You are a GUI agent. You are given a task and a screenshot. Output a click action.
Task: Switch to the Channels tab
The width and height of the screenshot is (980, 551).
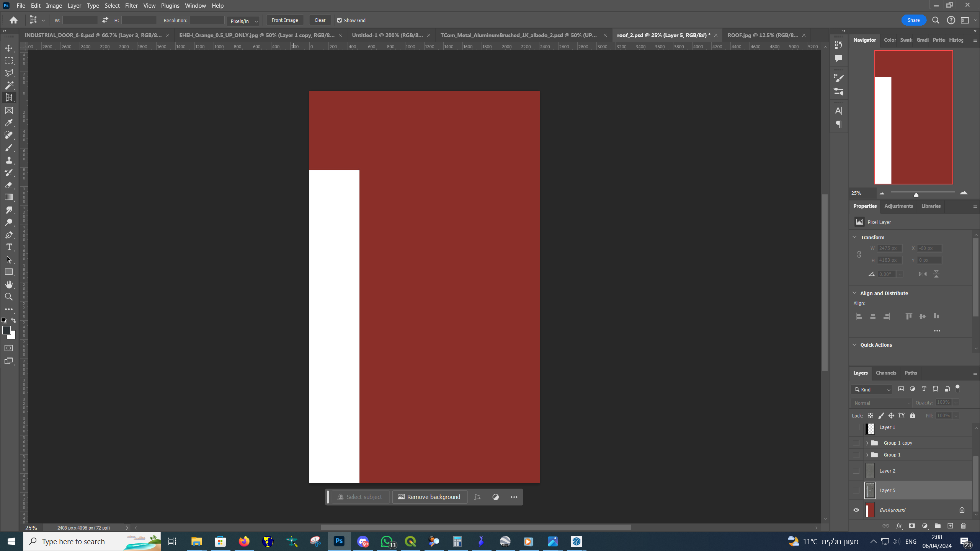click(x=886, y=373)
